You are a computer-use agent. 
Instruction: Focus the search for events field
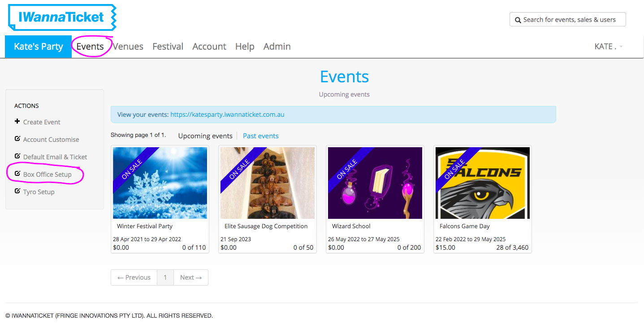pos(567,20)
